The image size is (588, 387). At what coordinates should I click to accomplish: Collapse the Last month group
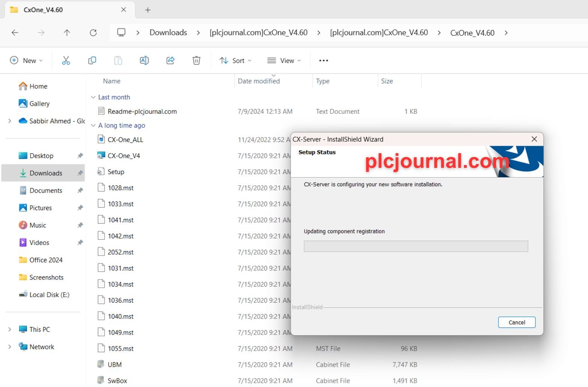coord(93,97)
